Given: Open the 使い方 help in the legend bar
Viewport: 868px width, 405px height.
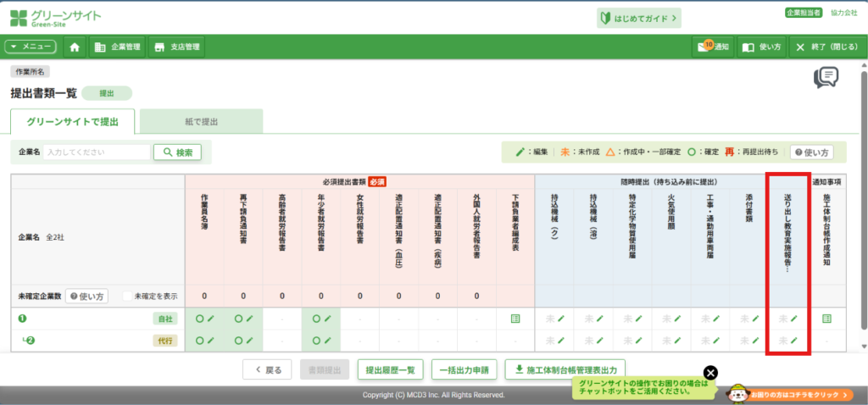Looking at the screenshot, I should pyautogui.click(x=811, y=153).
